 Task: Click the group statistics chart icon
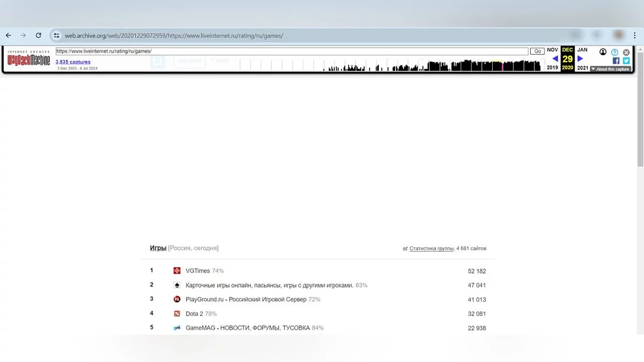(405, 249)
